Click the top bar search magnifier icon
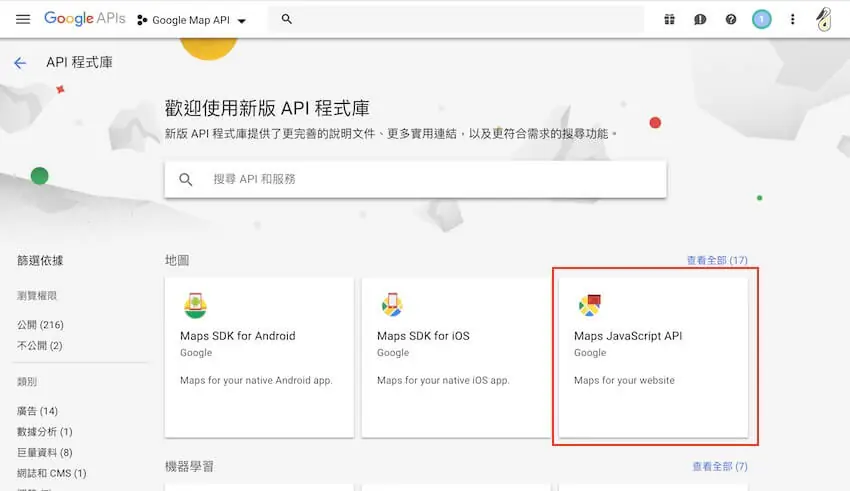The height and width of the screenshot is (491, 850). click(287, 19)
